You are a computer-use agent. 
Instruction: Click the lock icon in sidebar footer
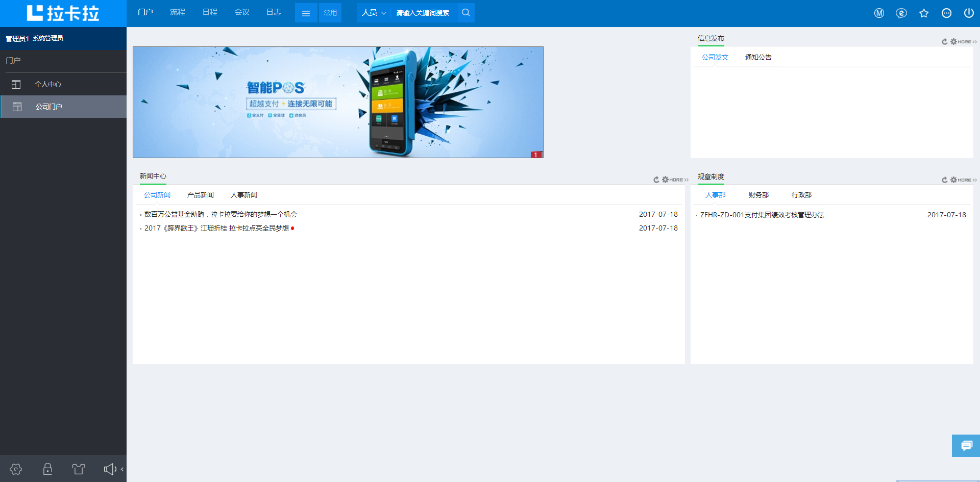[47, 469]
